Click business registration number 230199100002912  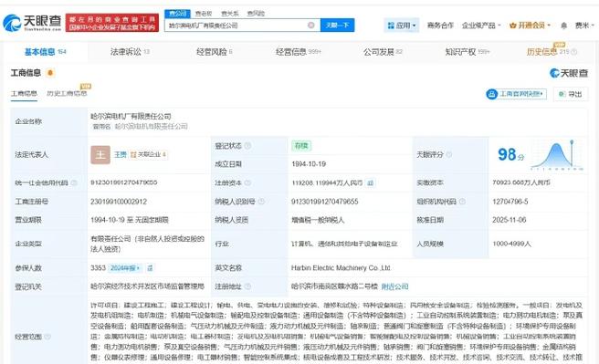pos(119,202)
